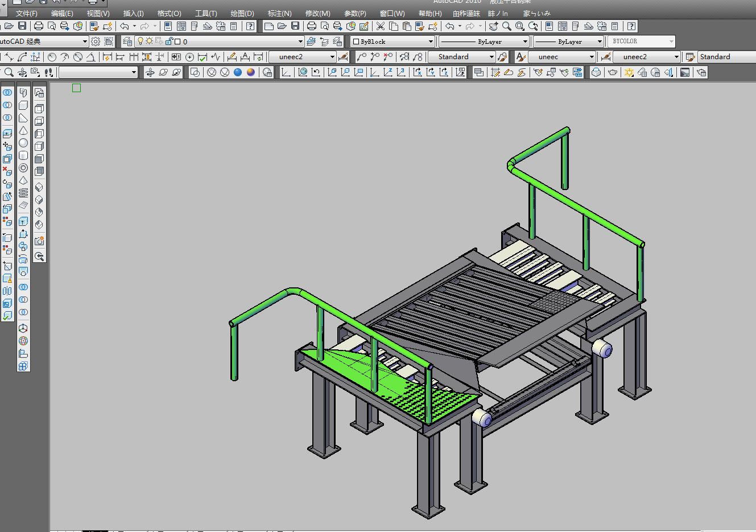756x532 pixels.
Task: Apply the Realistic blue sphere visual style
Action: coord(238,72)
